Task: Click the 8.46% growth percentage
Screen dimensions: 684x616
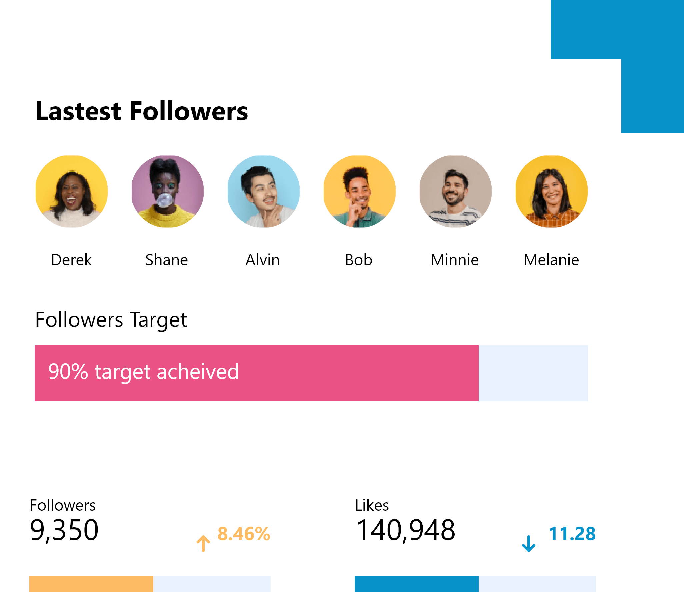Action: [244, 534]
